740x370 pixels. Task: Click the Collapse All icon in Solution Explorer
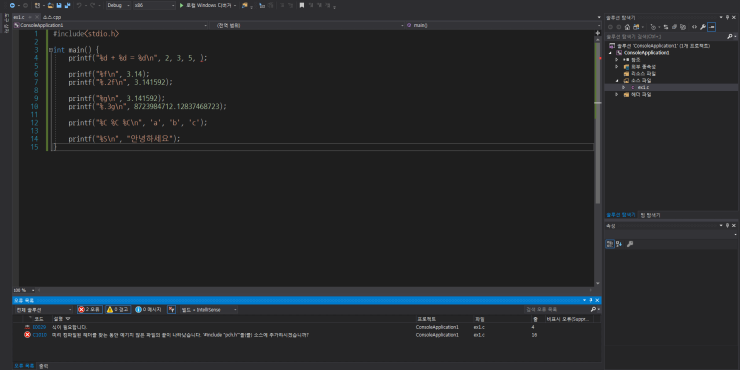coord(674,27)
